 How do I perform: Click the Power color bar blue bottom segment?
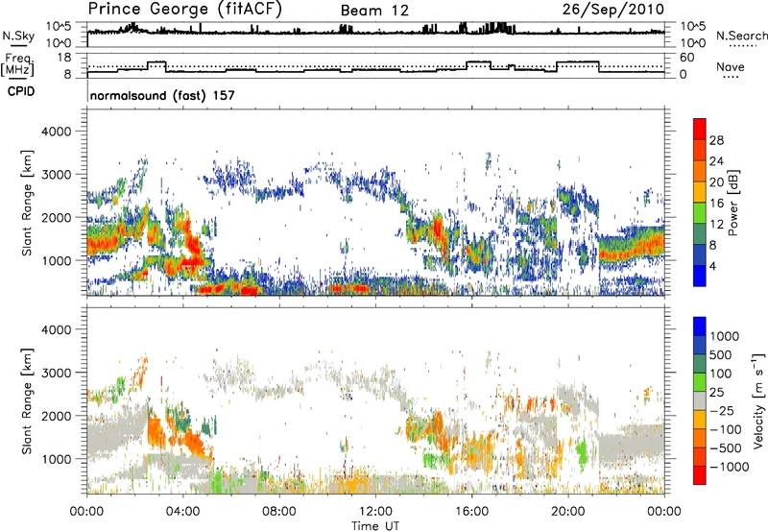coord(700,276)
